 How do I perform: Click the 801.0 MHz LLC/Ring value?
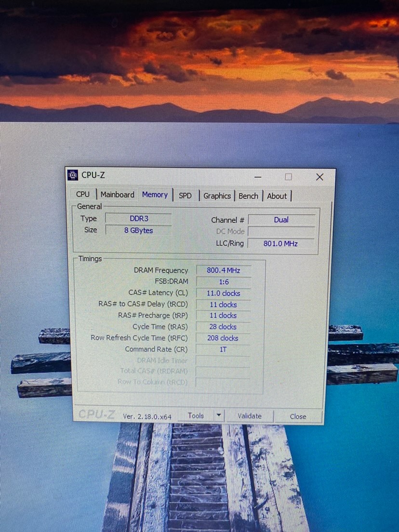tap(280, 244)
